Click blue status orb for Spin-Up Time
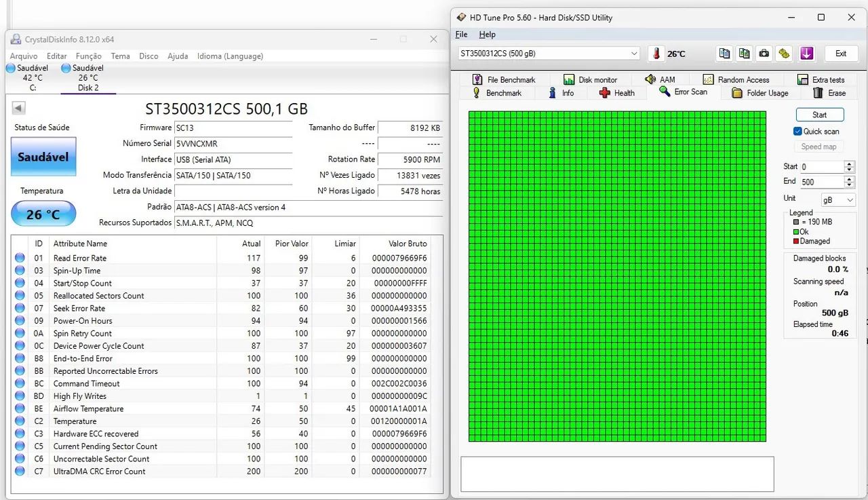Viewport: 868px width, 500px height. click(x=20, y=271)
